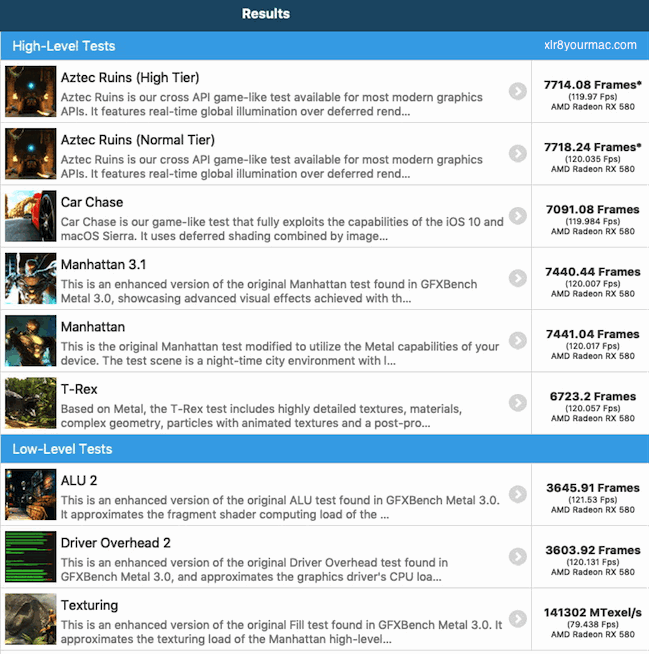Click the Car Chase chevron arrow

tap(518, 216)
